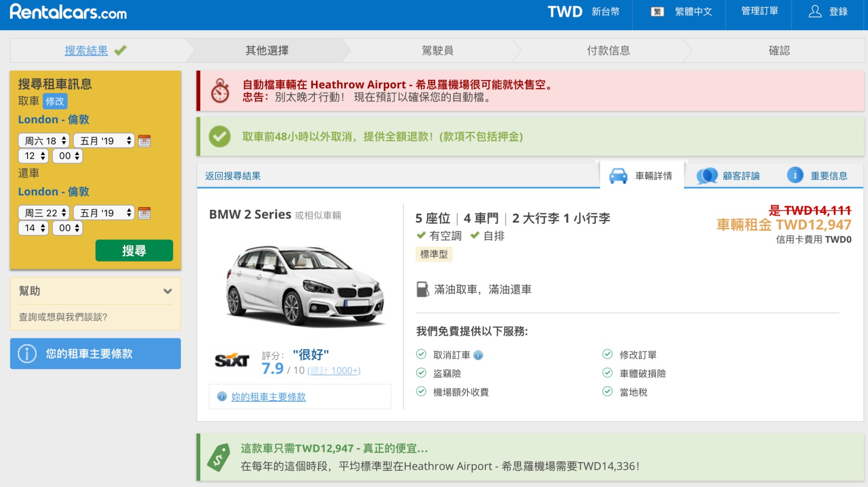Open the 繁體中文 language selector

(x=682, y=12)
